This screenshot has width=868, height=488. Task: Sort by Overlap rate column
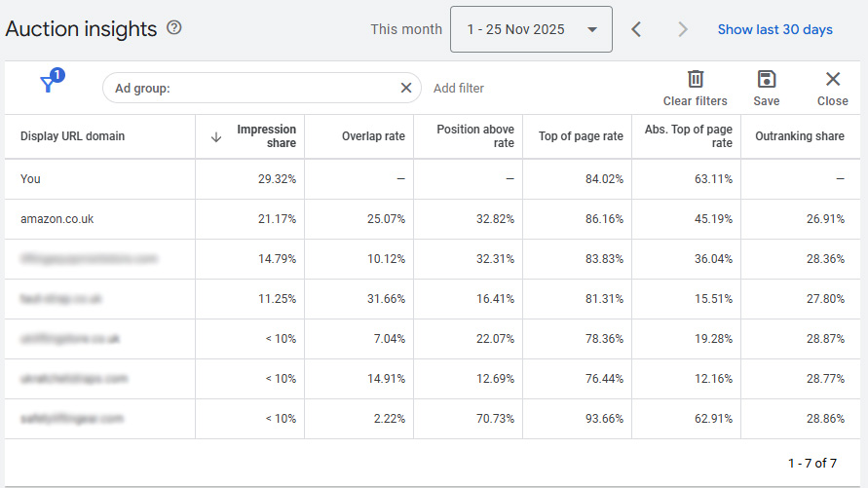[373, 136]
